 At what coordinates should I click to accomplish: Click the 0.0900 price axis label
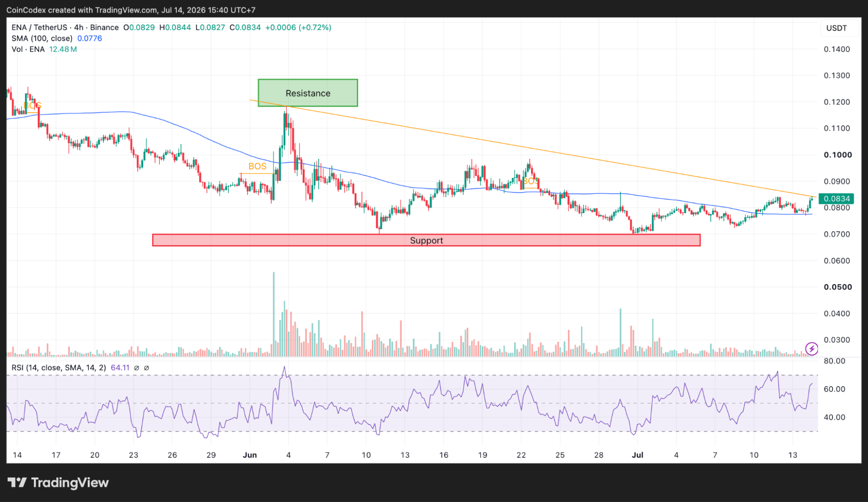click(x=837, y=181)
